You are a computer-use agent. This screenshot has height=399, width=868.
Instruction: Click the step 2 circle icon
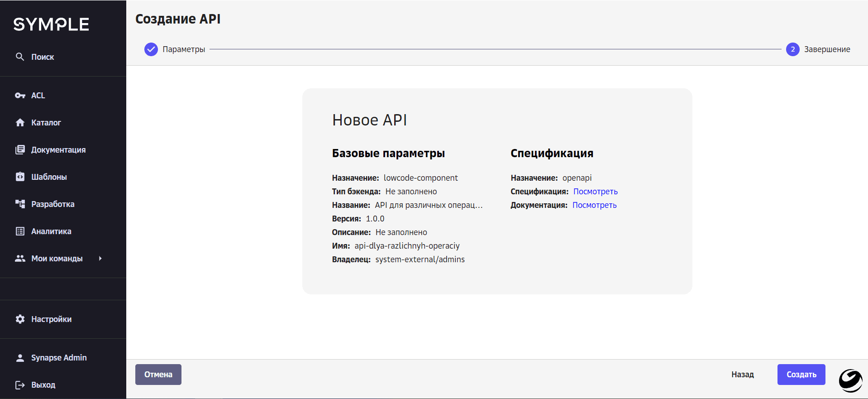pos(792,49)
